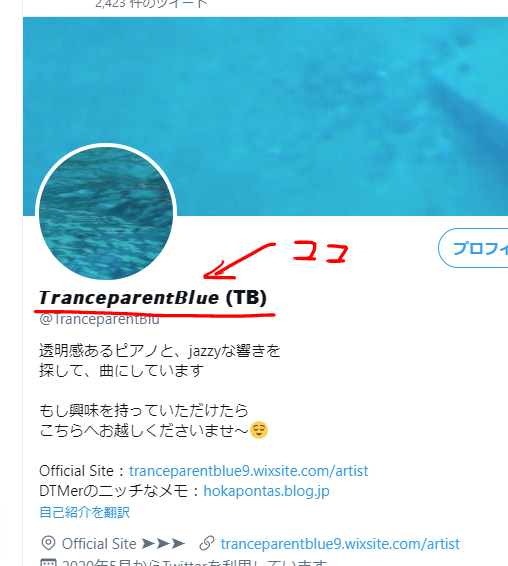Click the circular ocean profile avatar
Image resolution: width=508 pixels, height=566 pixels.
point(106,213)
